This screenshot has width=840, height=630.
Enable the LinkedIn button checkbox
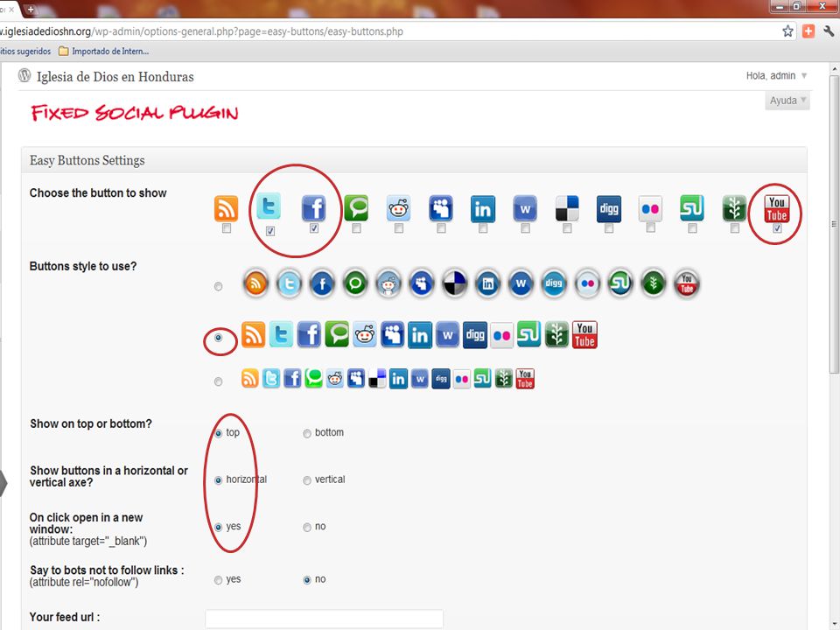pyautogui.click(x=483, y=228)
